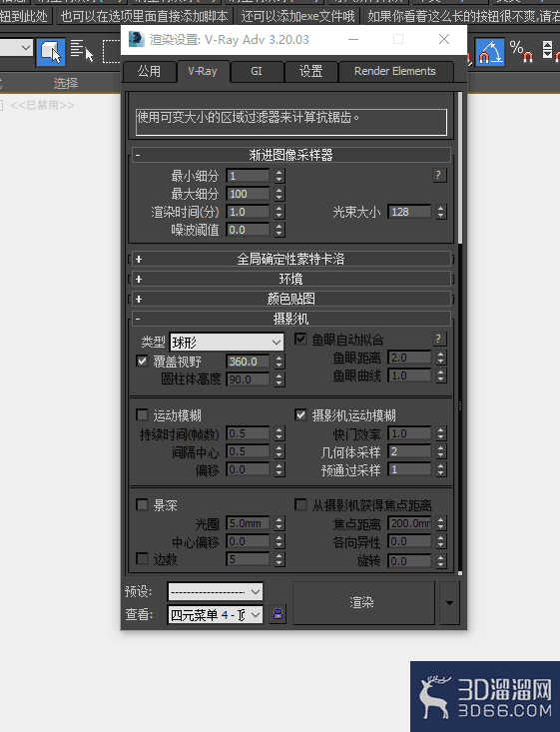Click the lock icon beside the view dropdown

[x=279, y=614]
